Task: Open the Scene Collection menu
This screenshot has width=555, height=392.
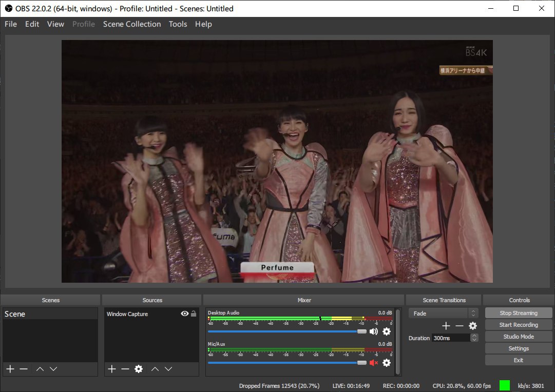Action: tap(132, 24)
